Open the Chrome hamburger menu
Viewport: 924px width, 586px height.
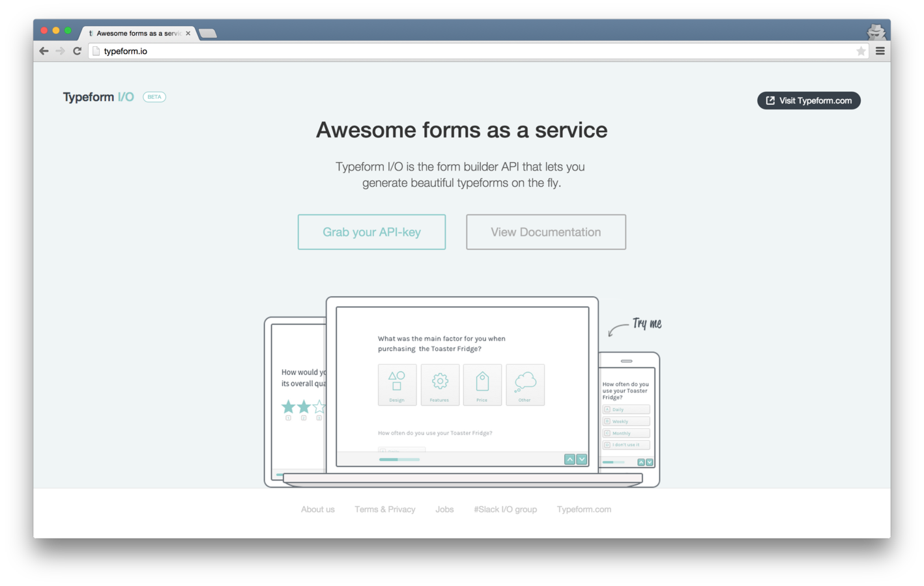[x=880, y=51]
